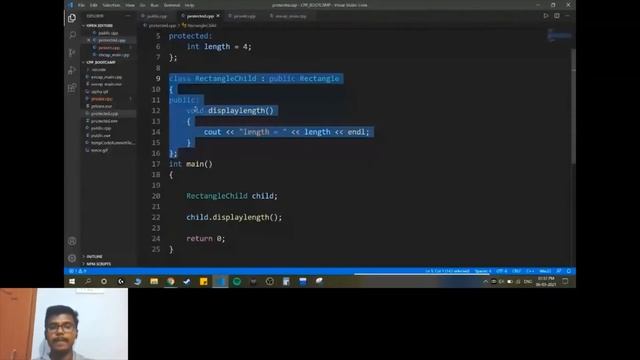
Task: Open the editor More Actions ellipsis
Action: coord(567,16)
